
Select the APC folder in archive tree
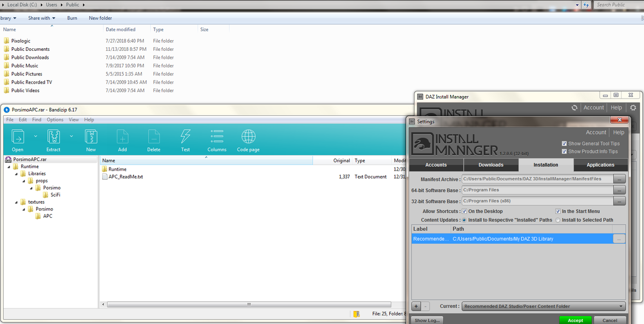(x=48, y=216)
